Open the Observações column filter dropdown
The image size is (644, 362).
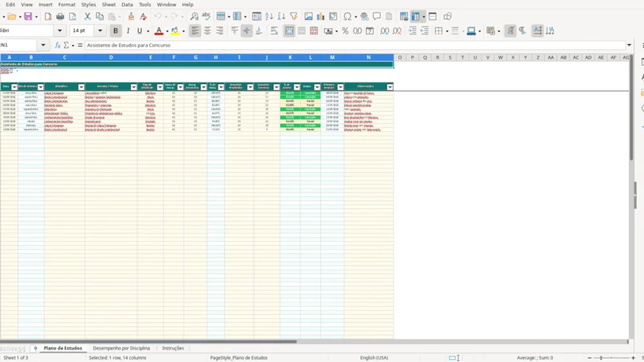pos(390,87)
